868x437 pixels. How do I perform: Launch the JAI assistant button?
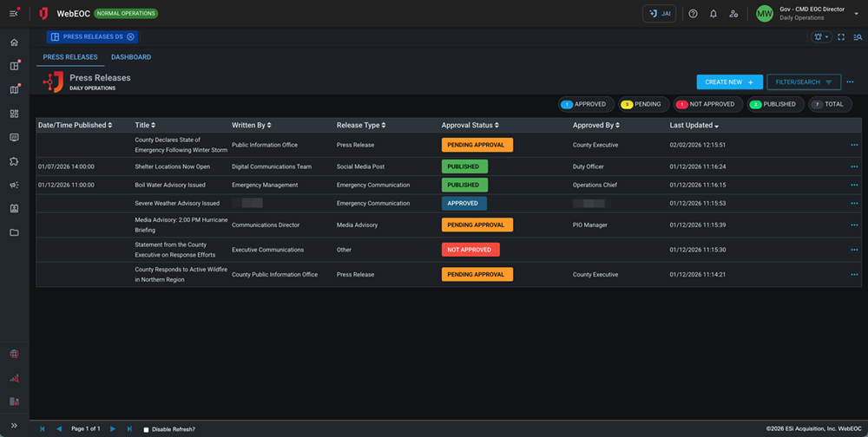pos(659,14)
